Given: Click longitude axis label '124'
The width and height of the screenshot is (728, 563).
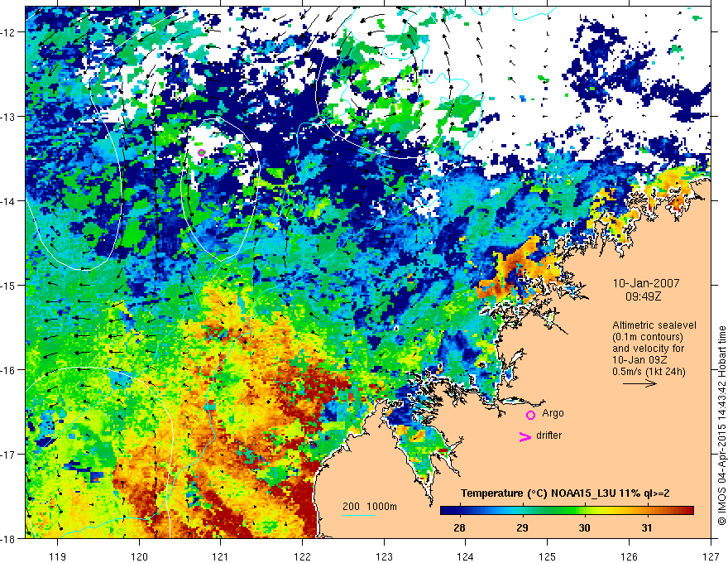Looking at the screenshot, I should (466, 556).
